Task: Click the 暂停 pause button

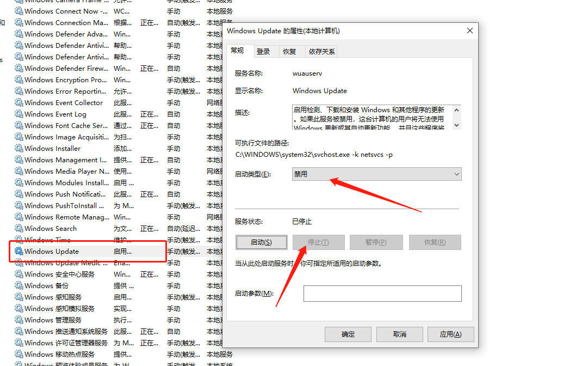Action: point(376,242)
